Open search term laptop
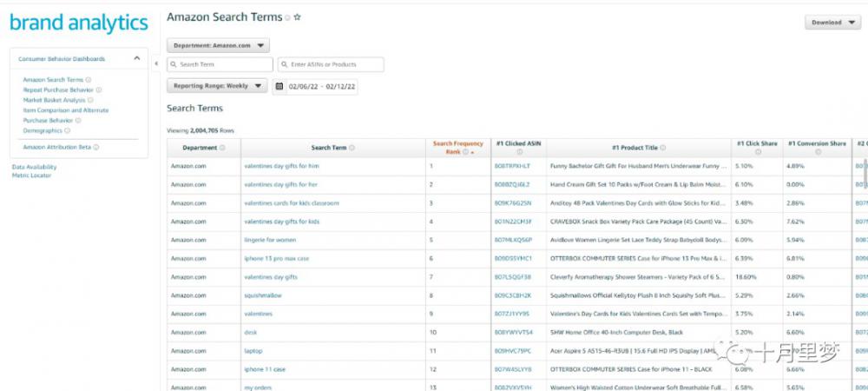This screenshot has width=868, height=391. pos(253,350)
